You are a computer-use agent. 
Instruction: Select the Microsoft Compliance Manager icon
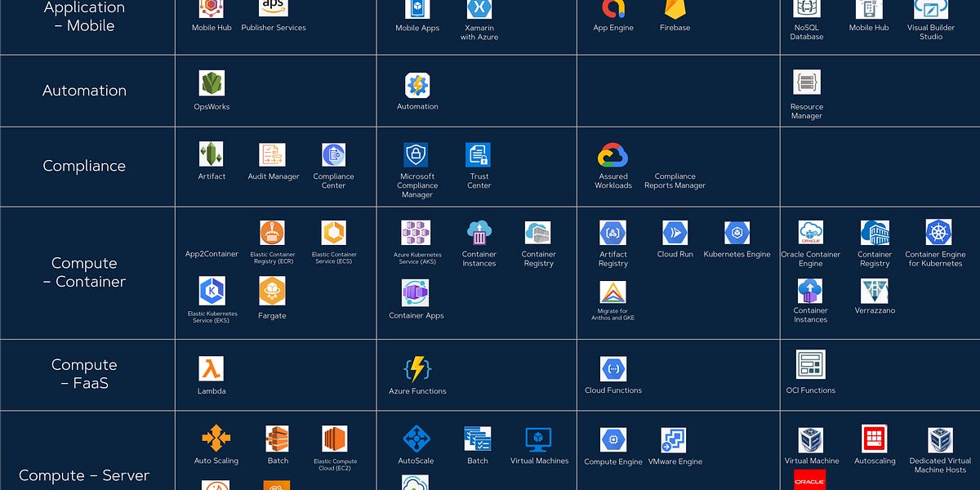click(416, 154)
